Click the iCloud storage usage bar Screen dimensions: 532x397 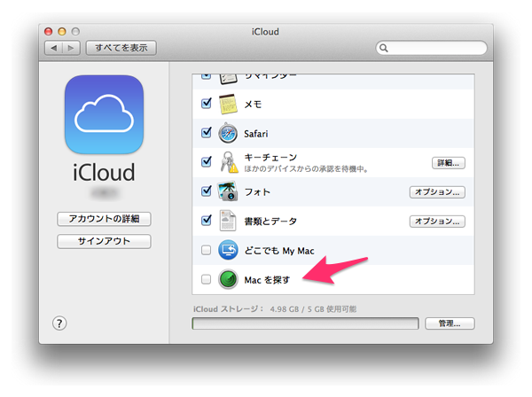(305, 323)
